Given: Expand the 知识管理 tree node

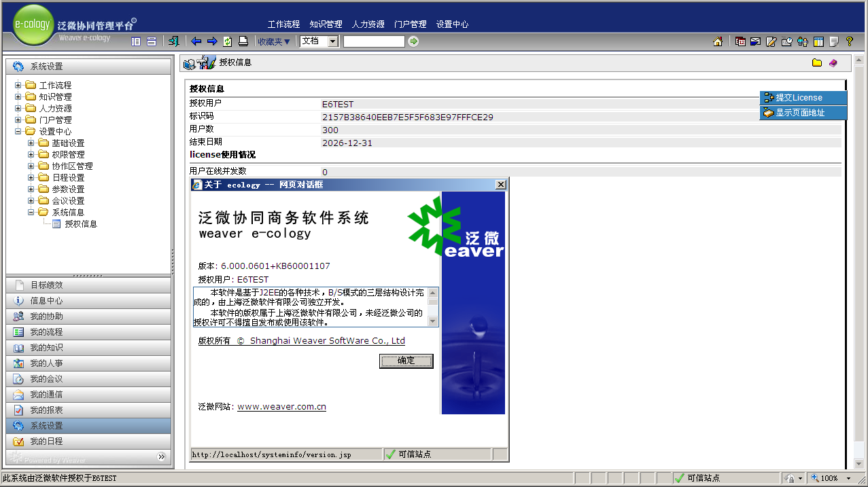Looking at the screenshot, I should click(x=18, y=97).
